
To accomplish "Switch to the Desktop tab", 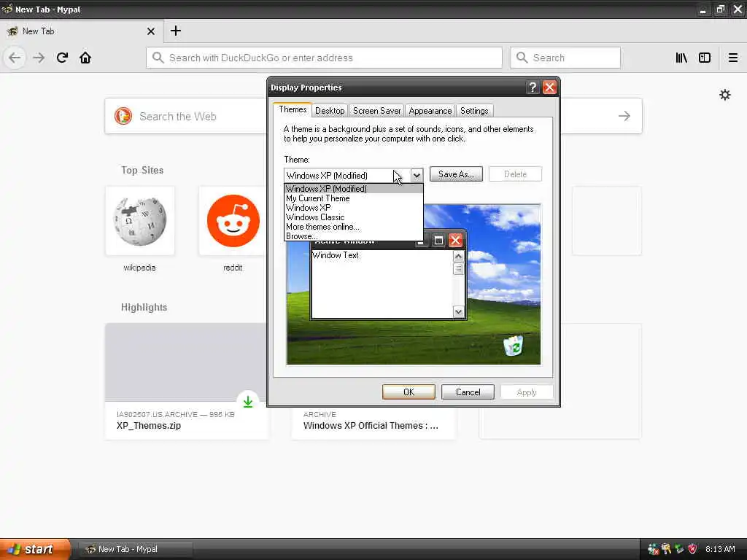I will click(x=330, y=111).
